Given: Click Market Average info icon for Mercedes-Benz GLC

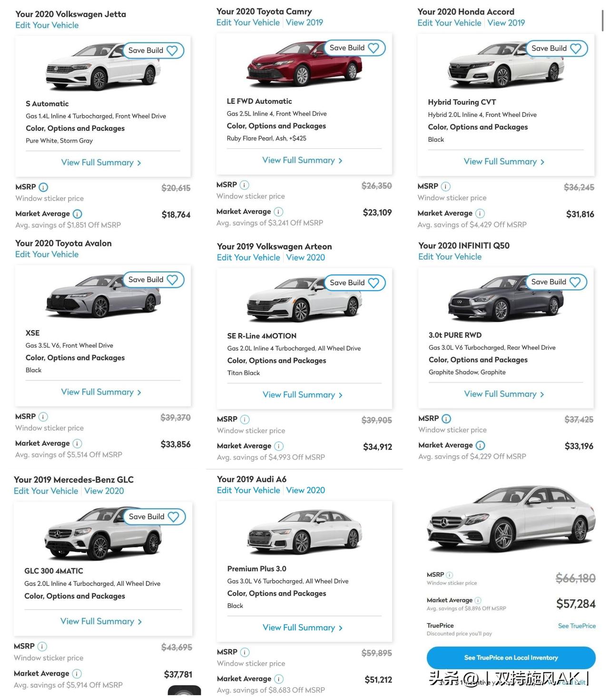Looking at the screenshot, I should 77,674.
